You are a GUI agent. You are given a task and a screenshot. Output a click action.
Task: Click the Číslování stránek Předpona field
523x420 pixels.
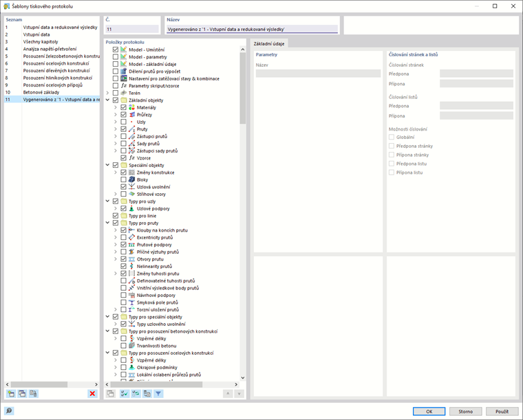pos(476,74)
